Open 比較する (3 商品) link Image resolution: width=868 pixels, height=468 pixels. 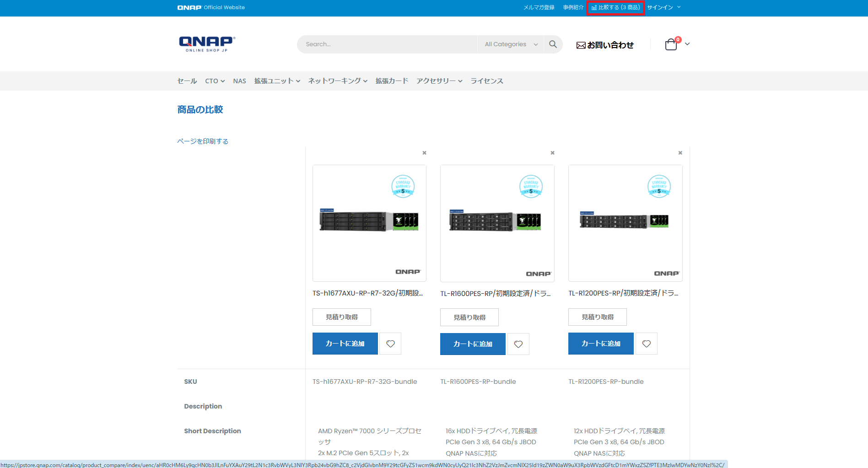pos(615,7)
